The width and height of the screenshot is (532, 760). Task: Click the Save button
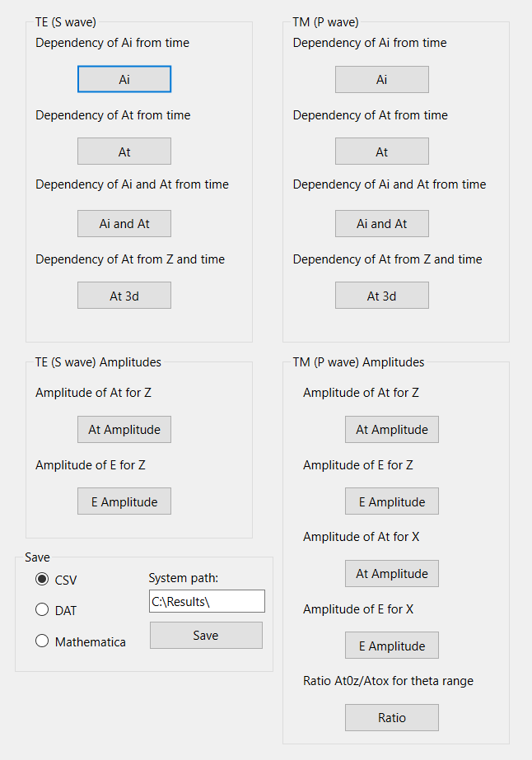(x=206, y=635)
